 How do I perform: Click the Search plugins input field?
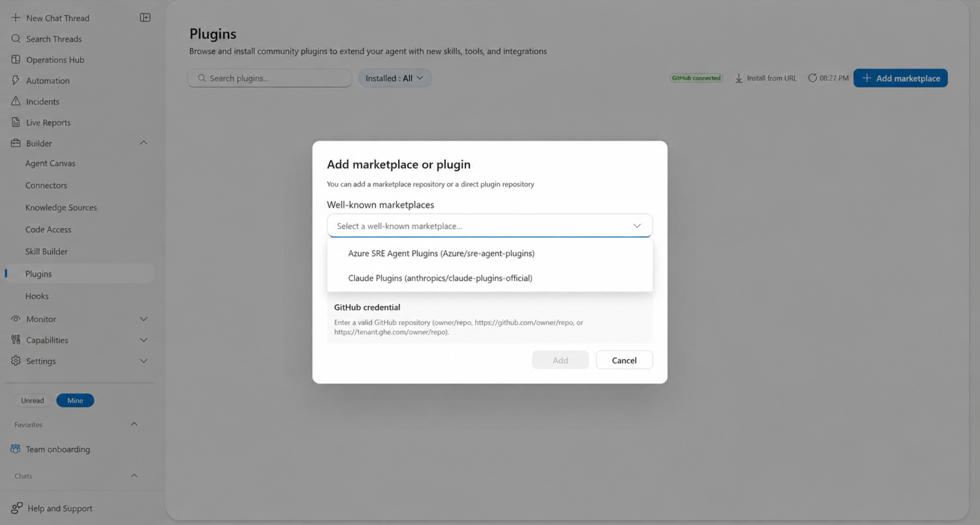pyautogui.click(x=269, y=78)
